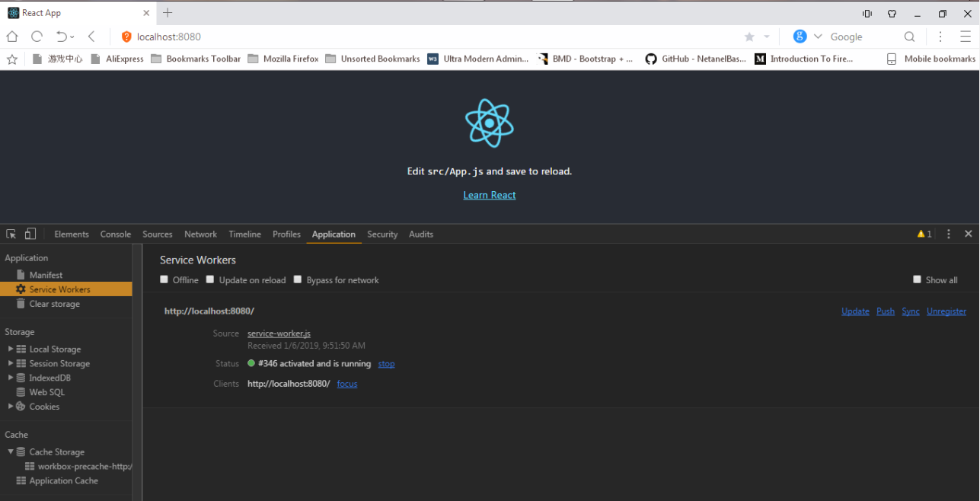
Task: Open BMD - Bootstrap bookmark
Action: (x=585, y=59)
